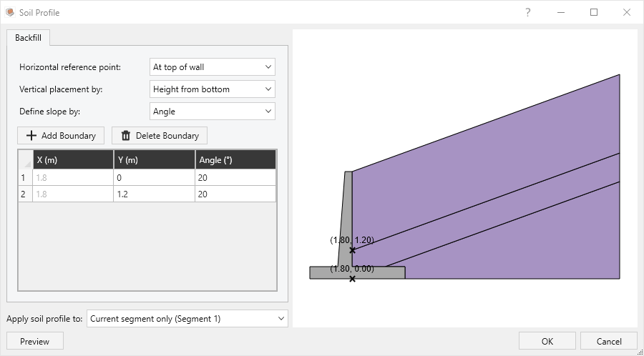The height and width of the screenshot is (356, 644).
Task: Select the Angle cell in row 1
Action: 235,177
